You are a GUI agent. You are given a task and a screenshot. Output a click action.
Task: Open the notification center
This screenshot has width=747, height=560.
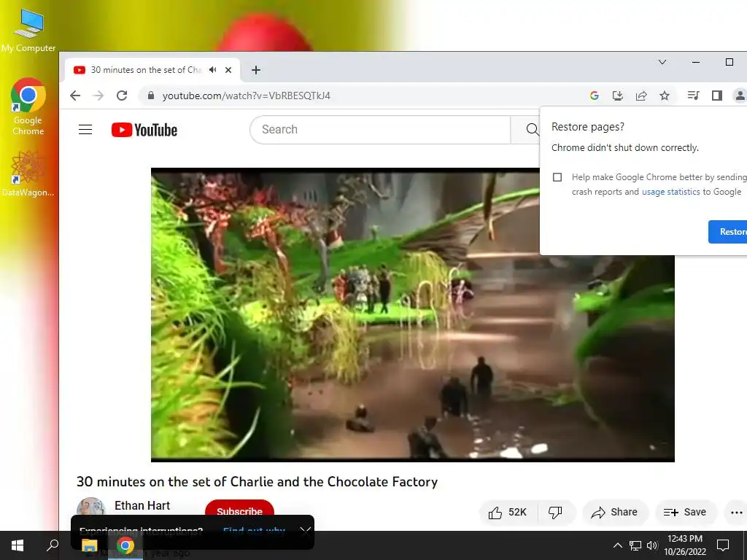pyautogui.click(x=723, y=545)
